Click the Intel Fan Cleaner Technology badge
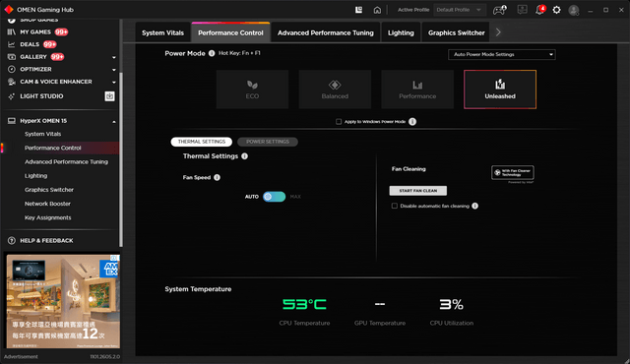The image size is (630, 364). [x=513, y=172]
